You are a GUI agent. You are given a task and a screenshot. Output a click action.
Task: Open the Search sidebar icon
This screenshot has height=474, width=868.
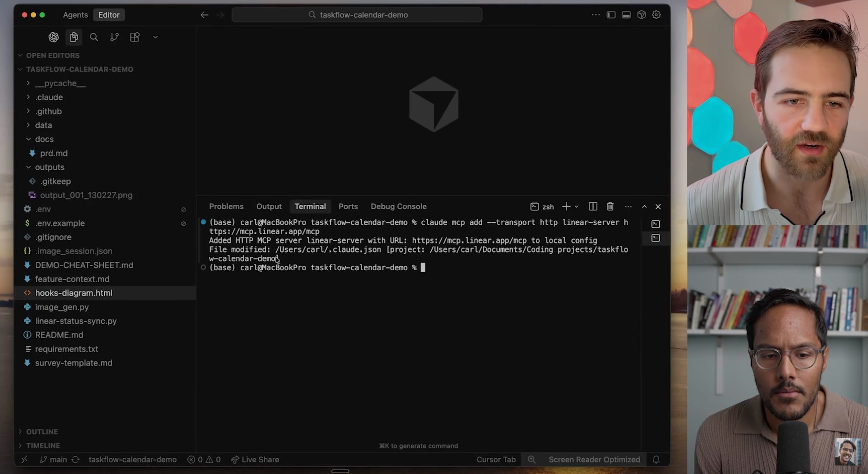coord(94,37)
